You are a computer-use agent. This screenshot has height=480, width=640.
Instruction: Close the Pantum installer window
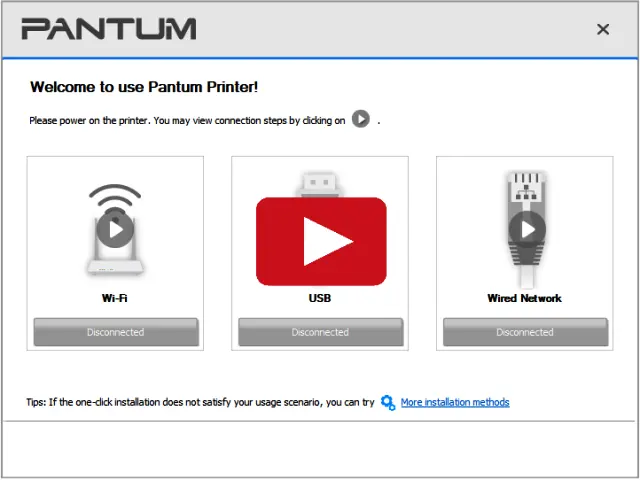click(x=603, y=29)
